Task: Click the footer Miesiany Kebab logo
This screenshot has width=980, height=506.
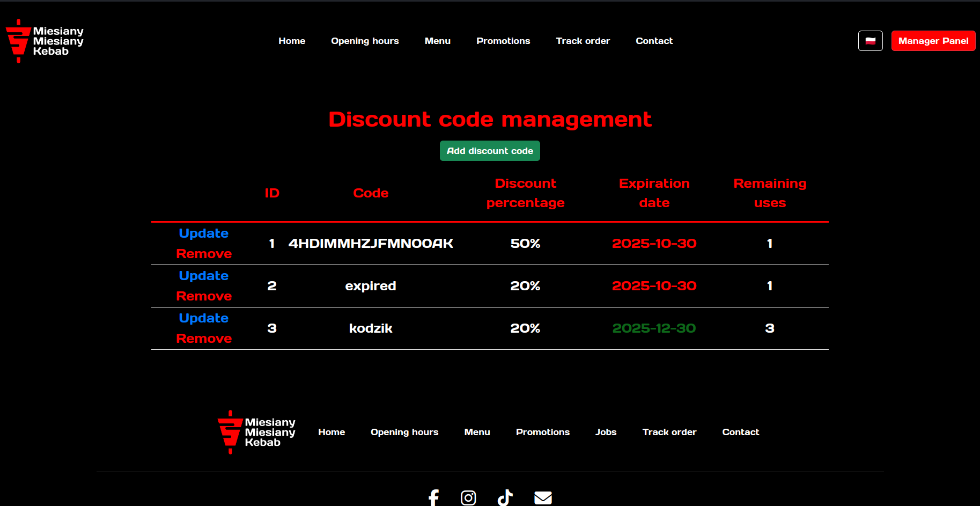Action: coord(257,432)
